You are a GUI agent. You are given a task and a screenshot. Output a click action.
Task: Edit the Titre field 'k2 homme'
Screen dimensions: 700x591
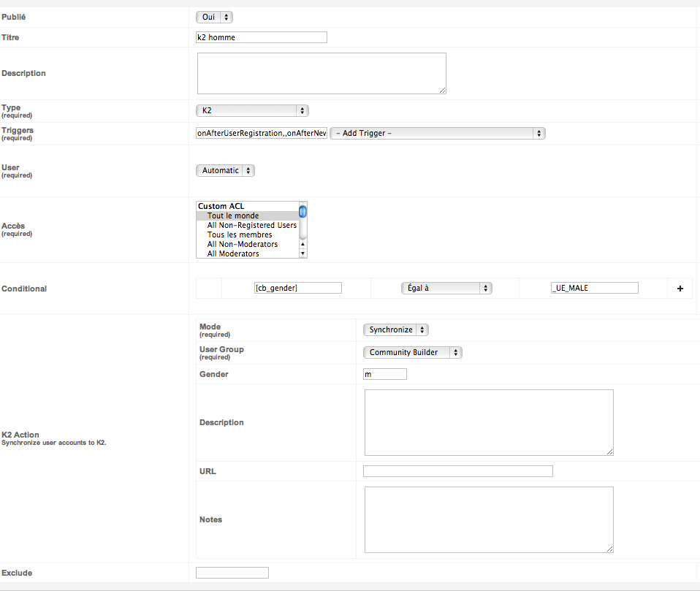coord(261,37)
